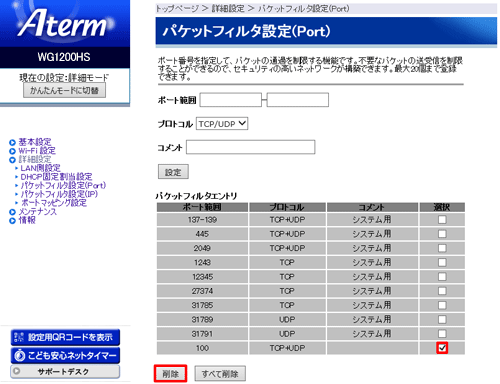Expand the 情報 arrow icon
Screen dimensions: 500x384
12,220
